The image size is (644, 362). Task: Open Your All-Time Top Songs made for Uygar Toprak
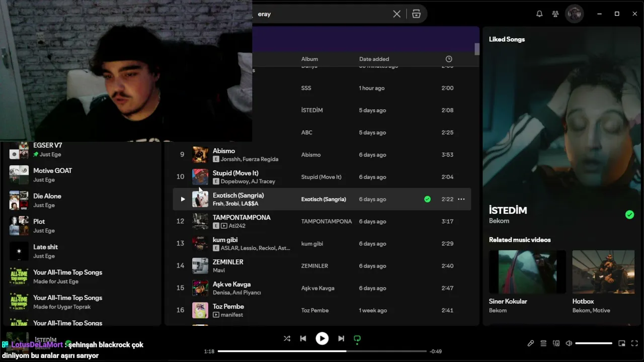(x=83, y=302)
